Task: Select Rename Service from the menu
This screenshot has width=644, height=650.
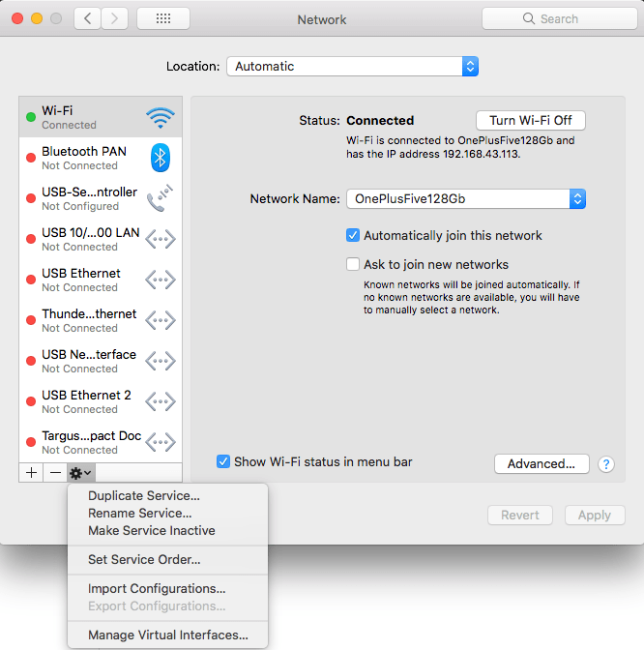Action: (139, 514)
